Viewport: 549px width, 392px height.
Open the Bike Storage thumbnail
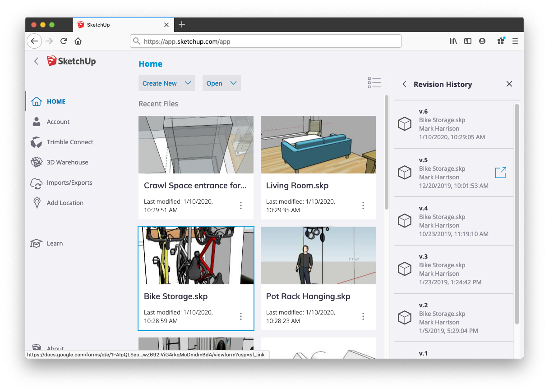196,255
